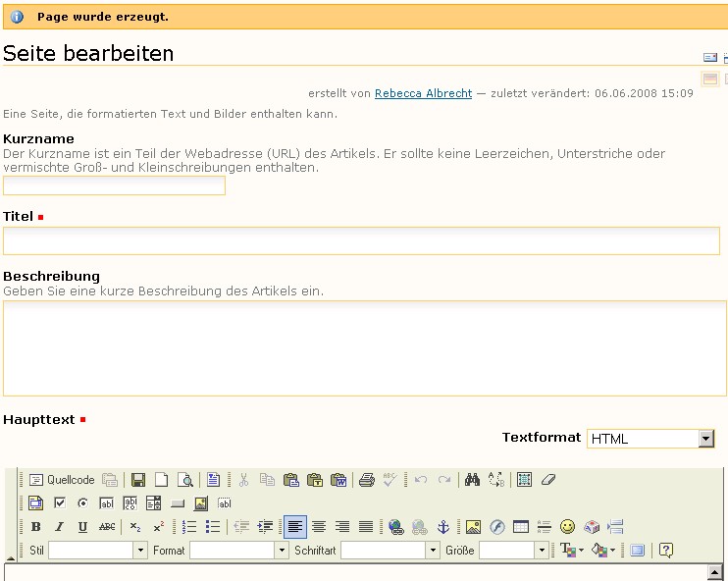728x581 pixels.
Task: Open the Größe size dropdown
Action: tap(513, 551)
